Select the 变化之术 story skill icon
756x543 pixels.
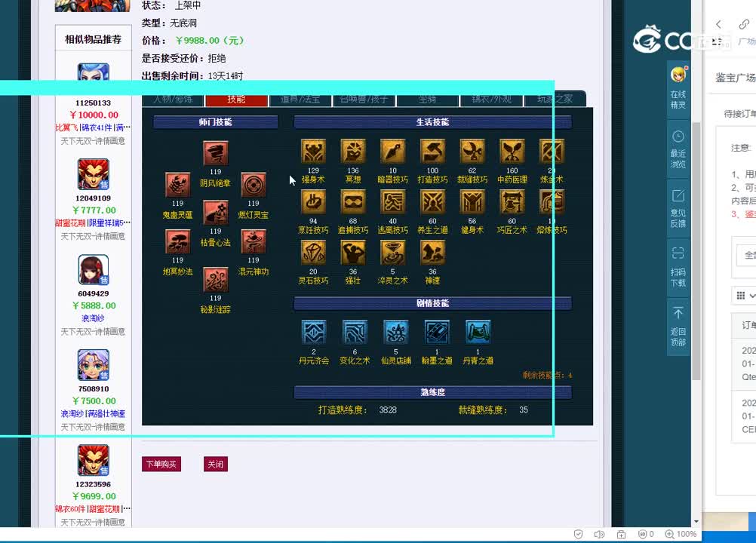click(355, 333)
